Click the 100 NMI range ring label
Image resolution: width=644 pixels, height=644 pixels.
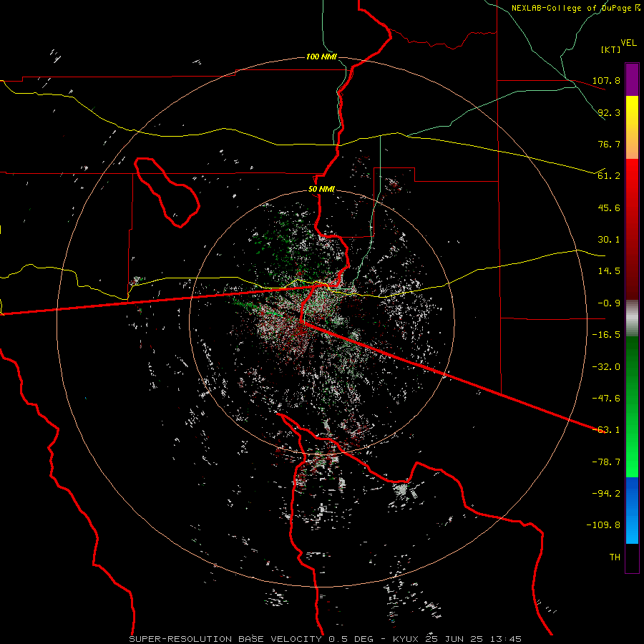pos(321,57)
